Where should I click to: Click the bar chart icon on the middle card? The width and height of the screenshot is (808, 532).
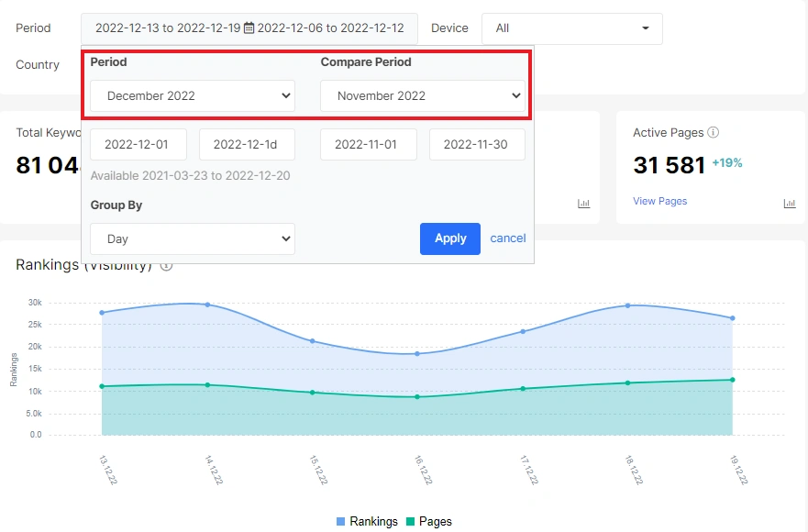[584, 204]
